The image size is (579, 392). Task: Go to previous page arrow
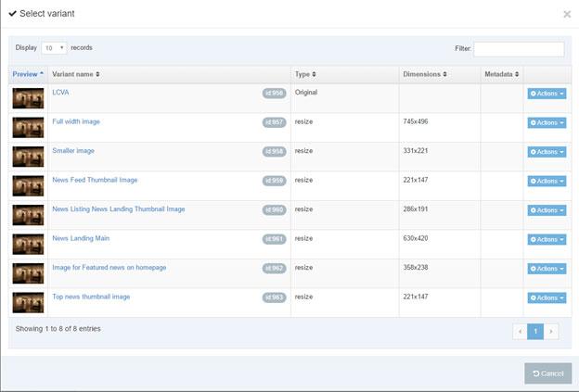click(520, 332)
